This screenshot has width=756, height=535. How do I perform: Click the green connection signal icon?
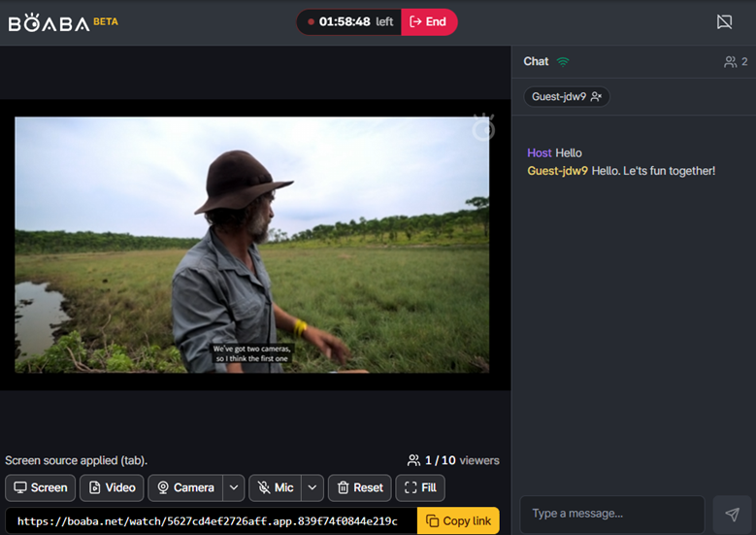click(563, 62)
